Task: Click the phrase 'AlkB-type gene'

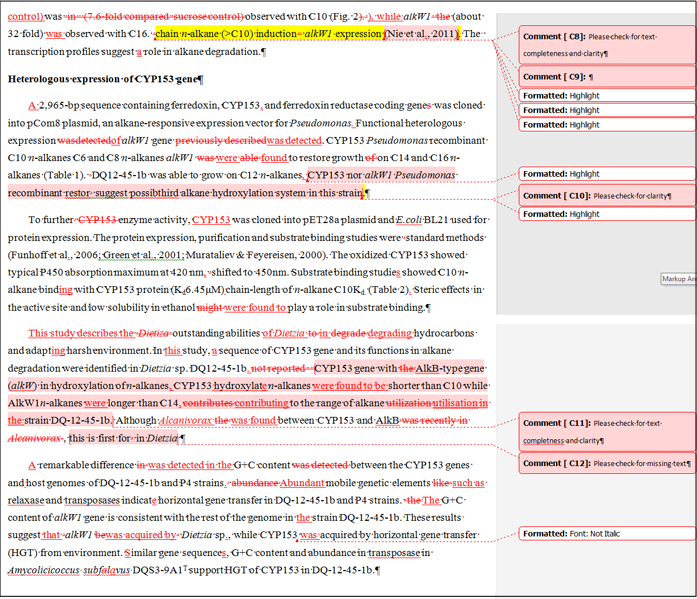Action: [x=450, y=368]
